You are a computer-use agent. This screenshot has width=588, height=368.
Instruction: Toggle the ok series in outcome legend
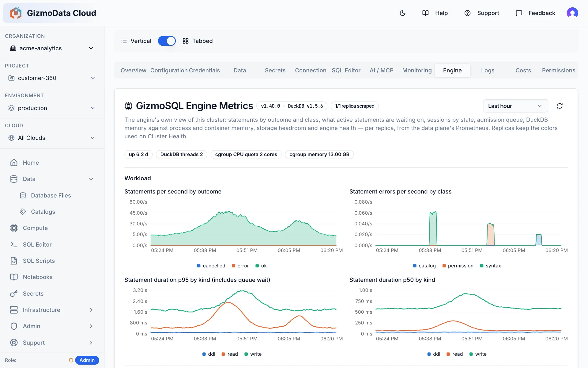pyautogui.click(x=261, y=266)
